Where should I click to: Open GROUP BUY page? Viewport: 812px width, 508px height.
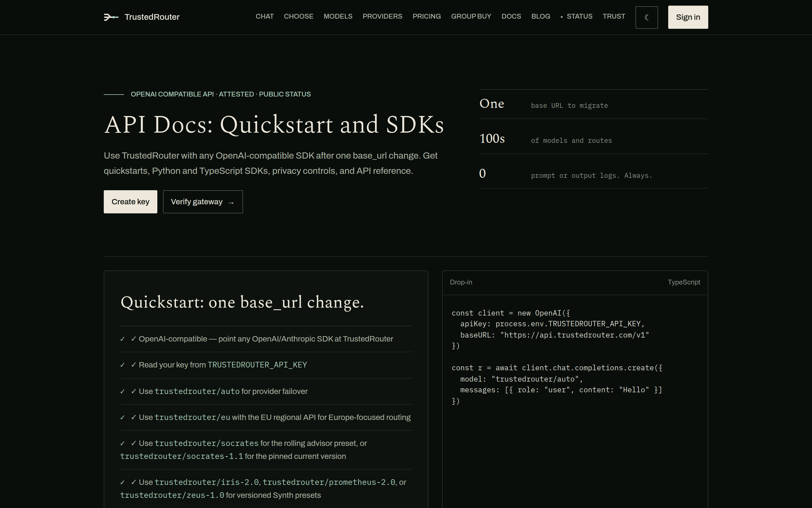coord(471,16)
